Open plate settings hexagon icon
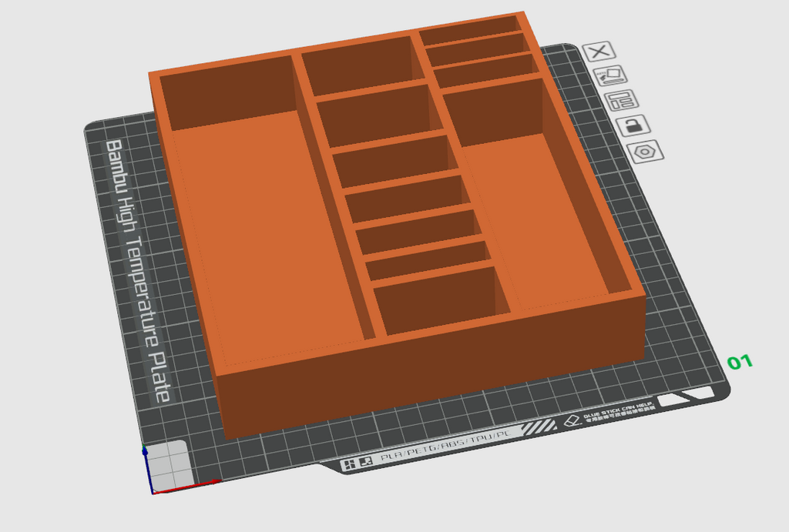 click(x=646, y=152)
